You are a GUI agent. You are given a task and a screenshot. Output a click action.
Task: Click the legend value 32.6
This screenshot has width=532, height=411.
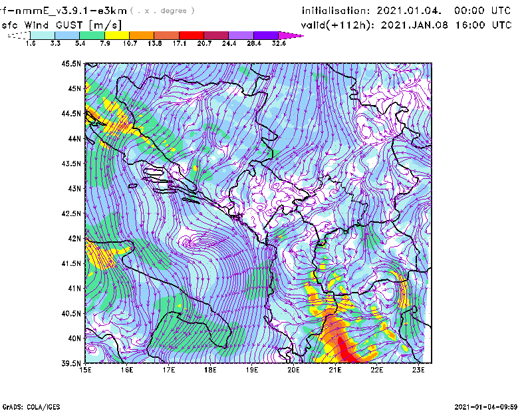point(279,43)
